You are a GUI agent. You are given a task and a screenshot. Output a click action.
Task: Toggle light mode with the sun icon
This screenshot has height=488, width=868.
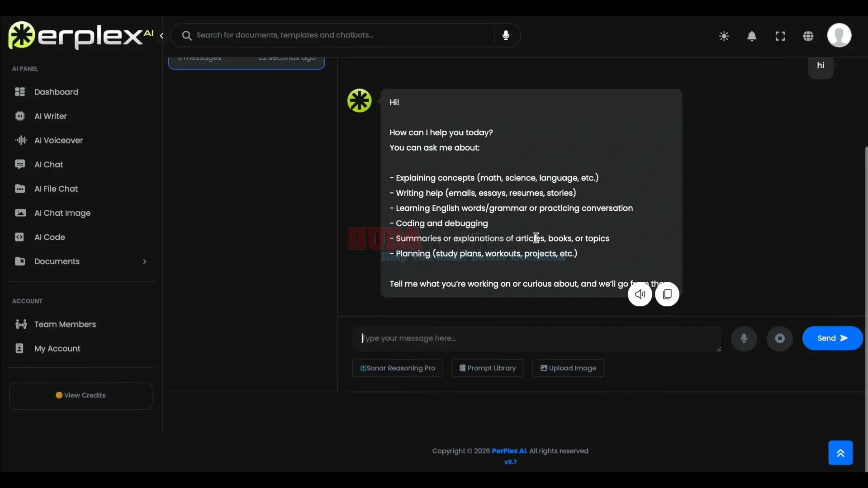724,36
